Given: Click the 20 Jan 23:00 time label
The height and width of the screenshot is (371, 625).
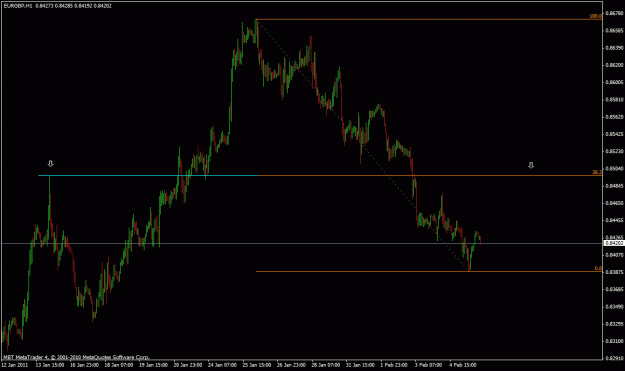Looking at the screenshot, I should click(x=188, y=365).
